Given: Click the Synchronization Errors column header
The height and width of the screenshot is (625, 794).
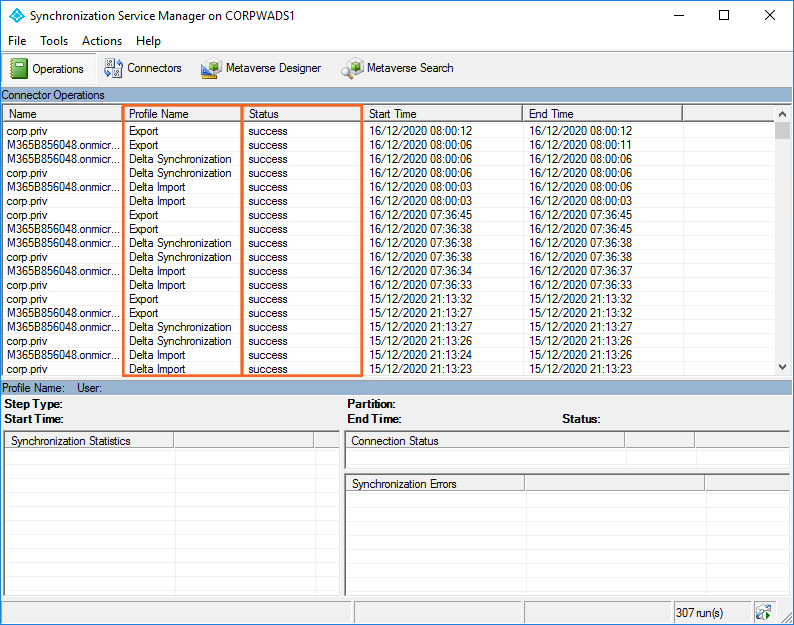Looking at the screenshot, I should 434,483.
